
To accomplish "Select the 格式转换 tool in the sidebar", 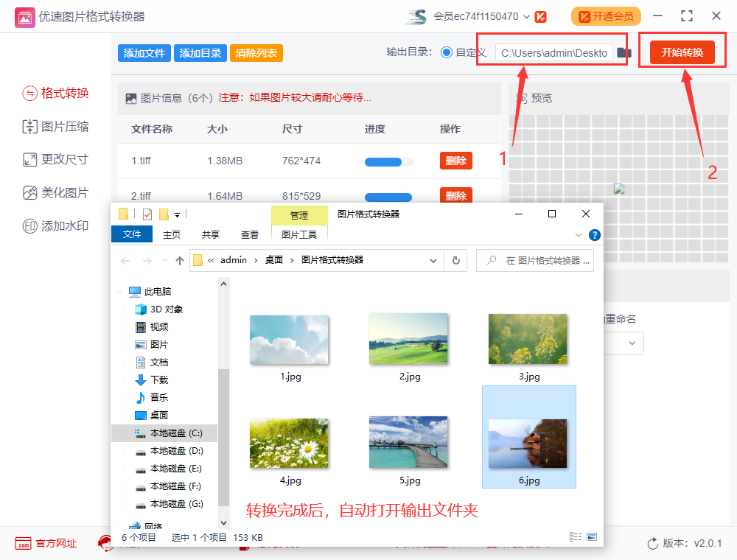I will (x=55, y=94).
